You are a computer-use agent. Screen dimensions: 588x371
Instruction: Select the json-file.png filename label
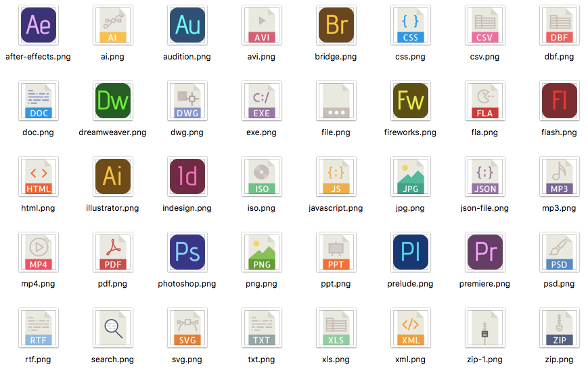(x=484, y=208)
